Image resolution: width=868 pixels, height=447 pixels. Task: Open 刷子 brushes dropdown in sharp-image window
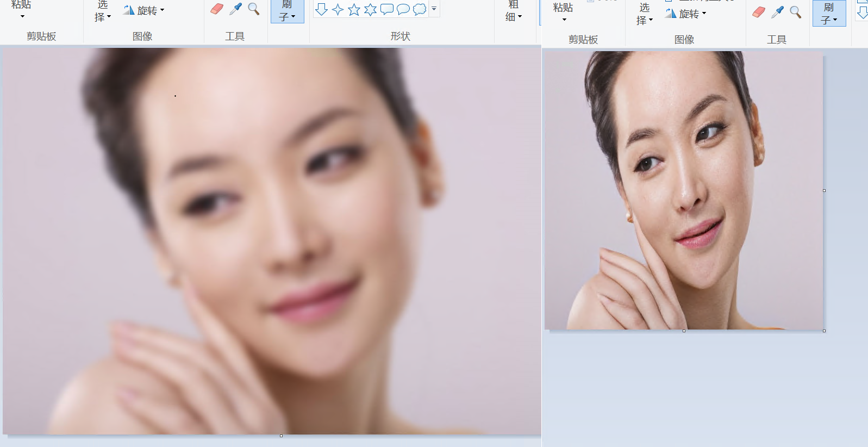point(829,14)
